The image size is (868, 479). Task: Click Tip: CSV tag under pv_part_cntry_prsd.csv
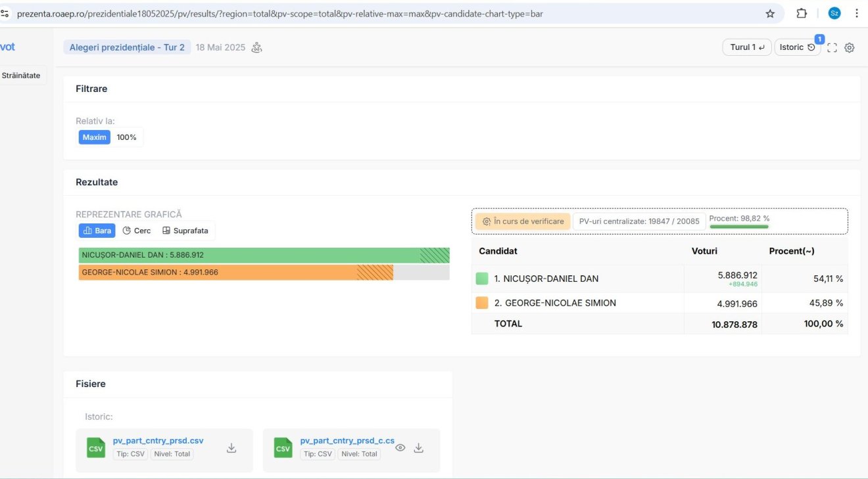131,454
